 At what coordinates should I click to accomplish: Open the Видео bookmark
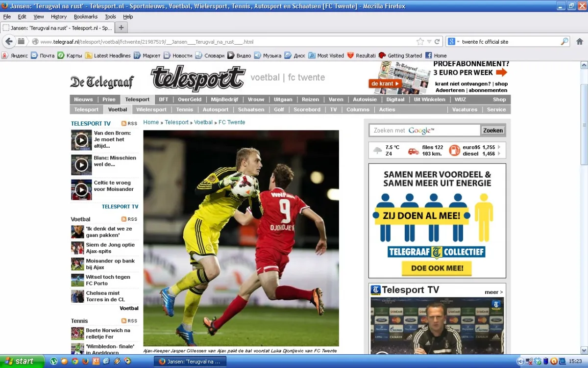click(x=239, y=55)
